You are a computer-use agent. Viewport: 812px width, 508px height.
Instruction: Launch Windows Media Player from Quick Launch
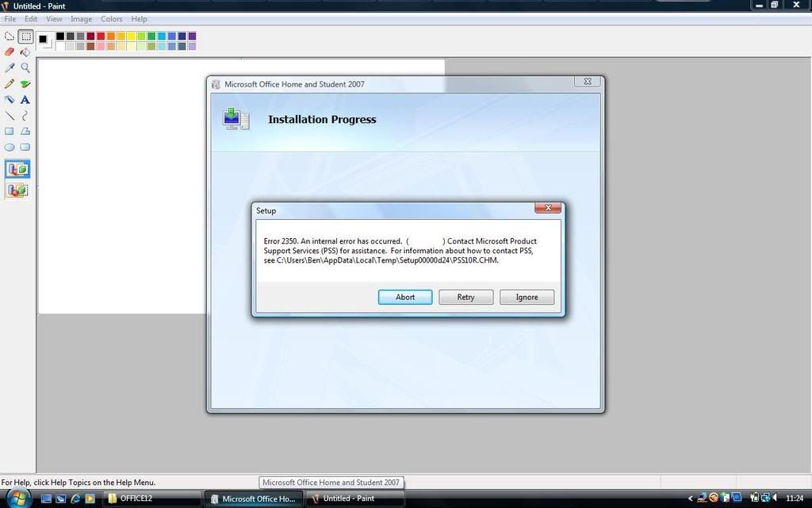[90, 498]
